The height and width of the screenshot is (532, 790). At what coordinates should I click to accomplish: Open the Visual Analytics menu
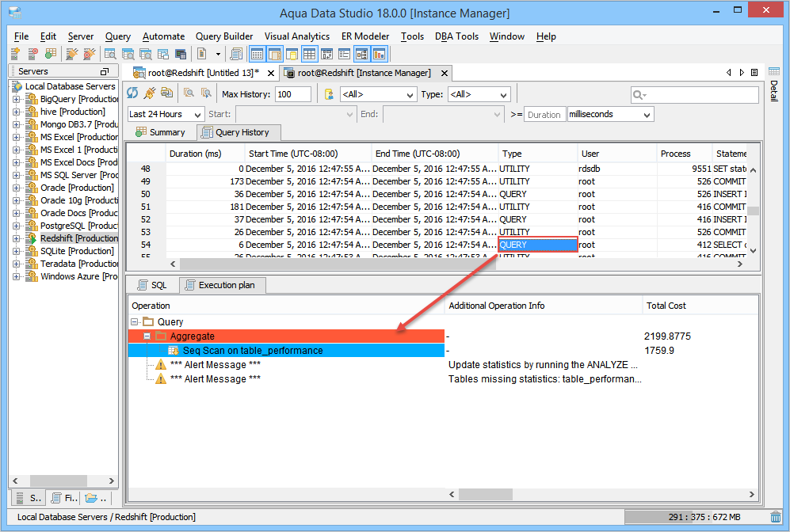[x=297, y=36]
